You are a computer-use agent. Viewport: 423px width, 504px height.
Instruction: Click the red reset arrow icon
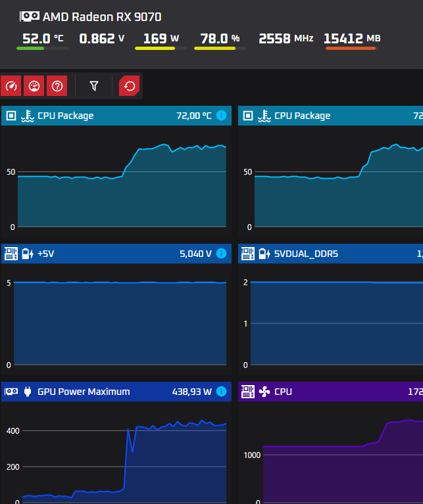[x=130, y=86]
